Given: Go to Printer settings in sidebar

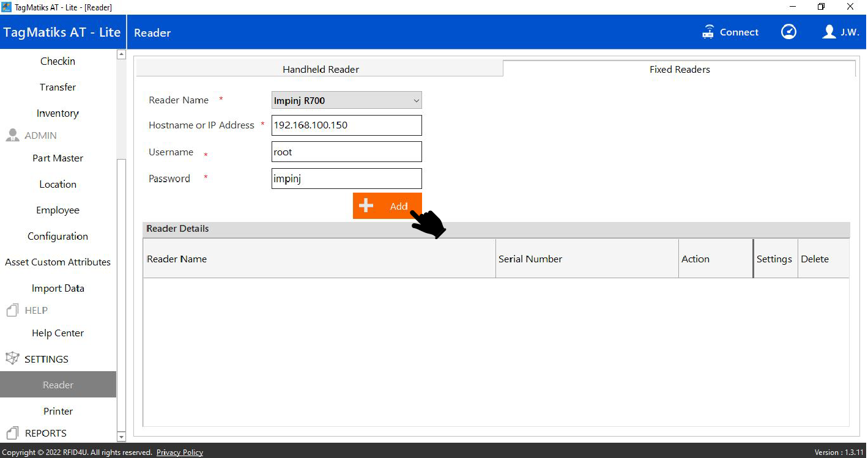Looking at the screenshot, I should pos(57,412).
